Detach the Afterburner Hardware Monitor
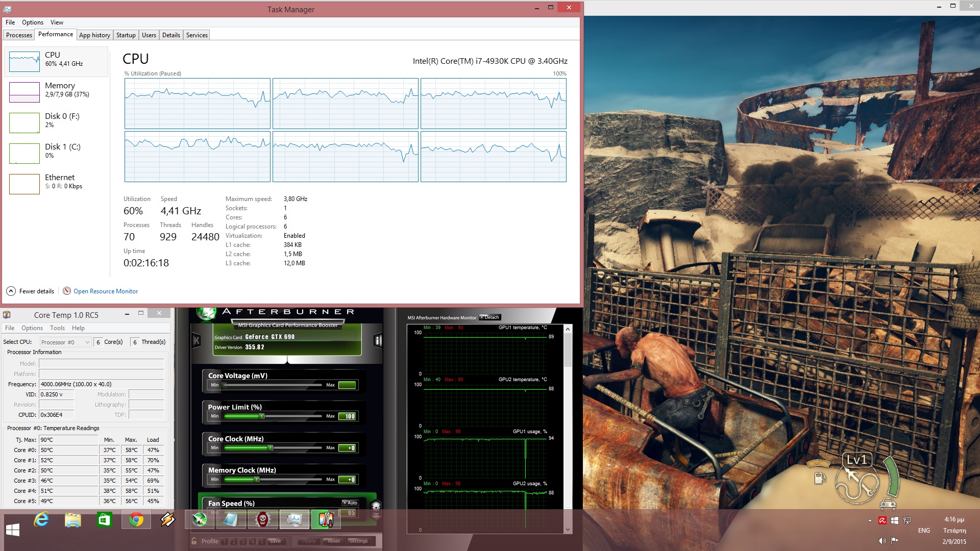 [490, 317]
